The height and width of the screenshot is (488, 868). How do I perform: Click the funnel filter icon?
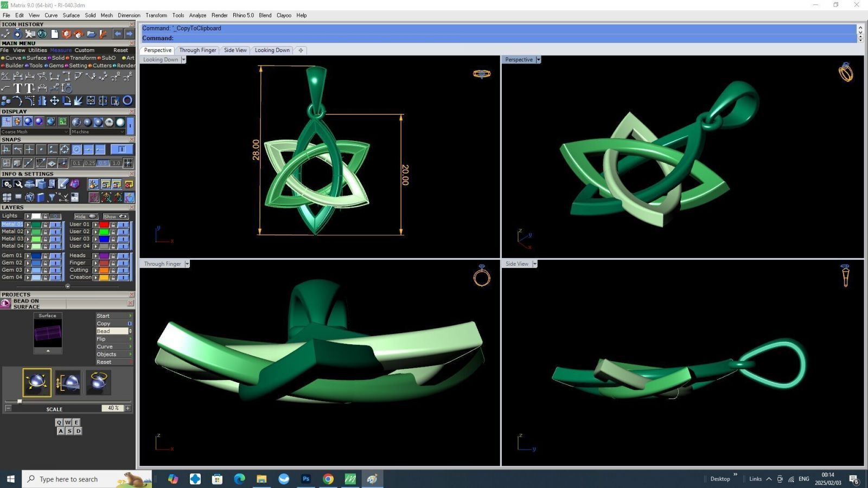[x=52, y=197]
